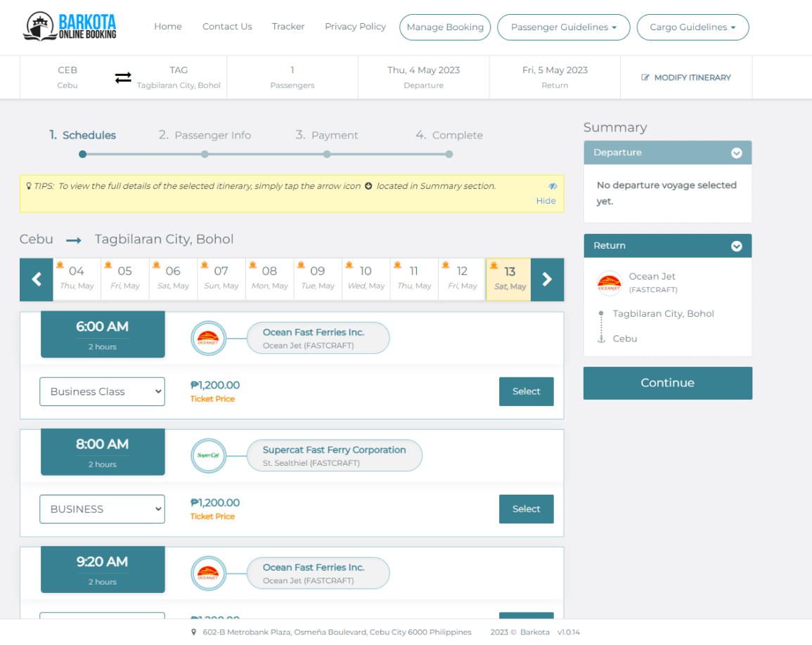Screen dimensions: 812x645
Task: Open the Business Class dropdown for 6:00 AM
Action: point(102,391)
